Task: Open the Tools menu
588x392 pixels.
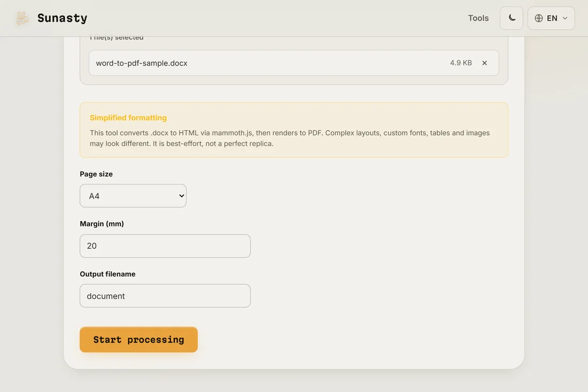Action: click(x=478, y=18)
